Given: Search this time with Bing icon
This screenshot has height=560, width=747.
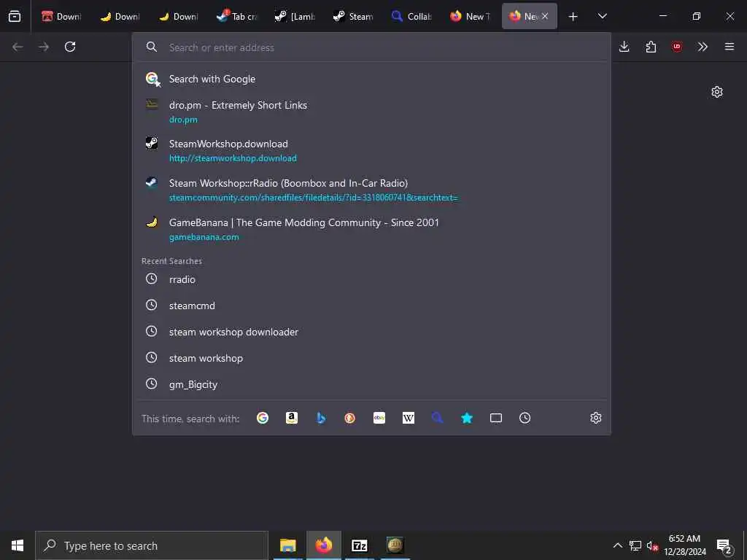Looking at the screenshot, I should pyautogui.click(x=321, y=418).
